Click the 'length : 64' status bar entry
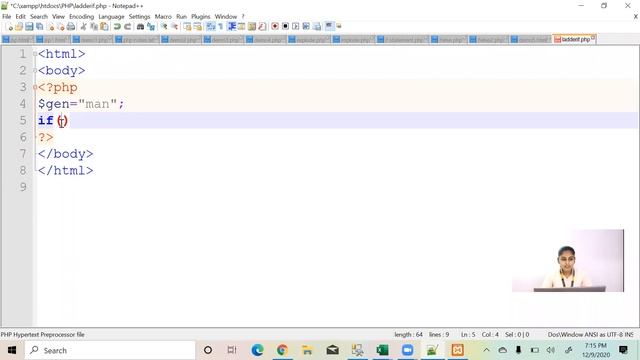Screen dimensions: 640x360 coord(408,334)
